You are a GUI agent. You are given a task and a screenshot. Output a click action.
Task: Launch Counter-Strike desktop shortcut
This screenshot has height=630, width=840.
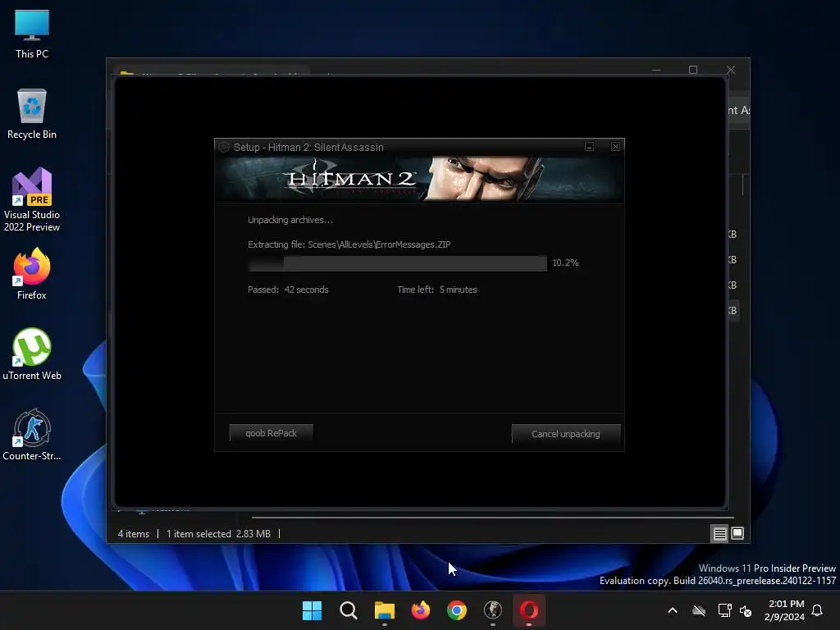pyautogui.click(x=32, y=435)
